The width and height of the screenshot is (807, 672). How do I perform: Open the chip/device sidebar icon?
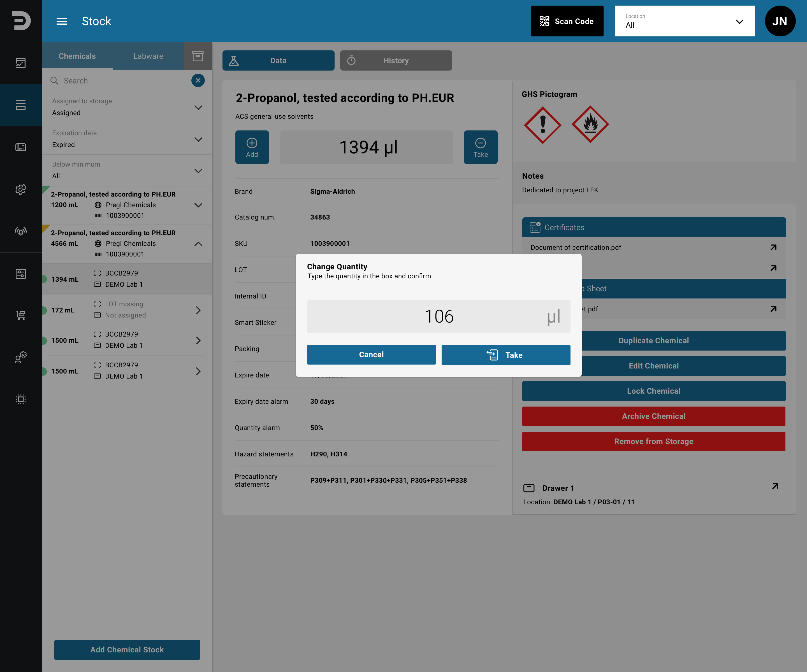(21, 399)
